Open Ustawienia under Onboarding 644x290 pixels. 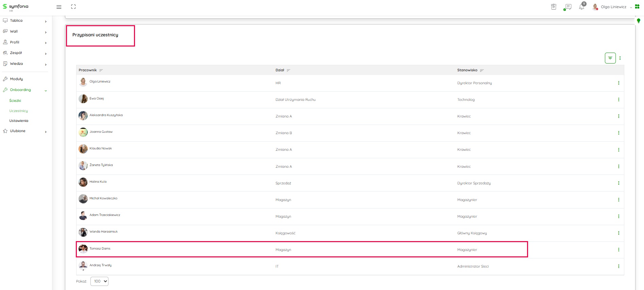19,121
